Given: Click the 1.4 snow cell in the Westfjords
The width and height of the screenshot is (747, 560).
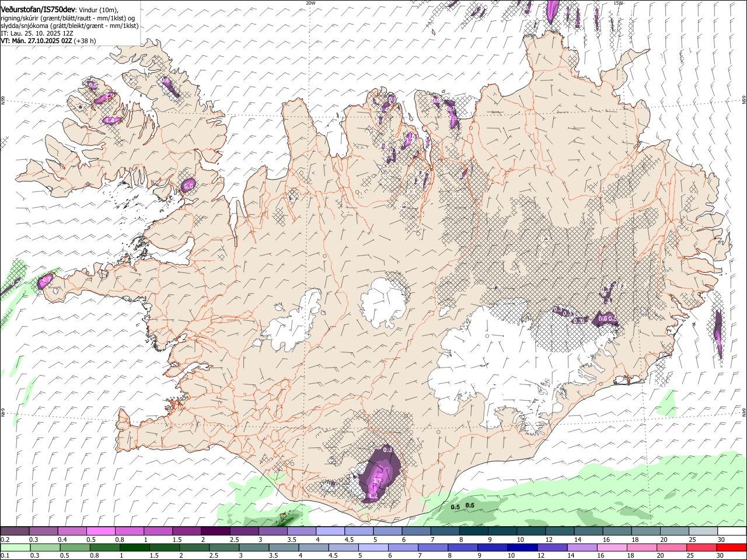Looking at the screenshot, I should pos(111,120).
